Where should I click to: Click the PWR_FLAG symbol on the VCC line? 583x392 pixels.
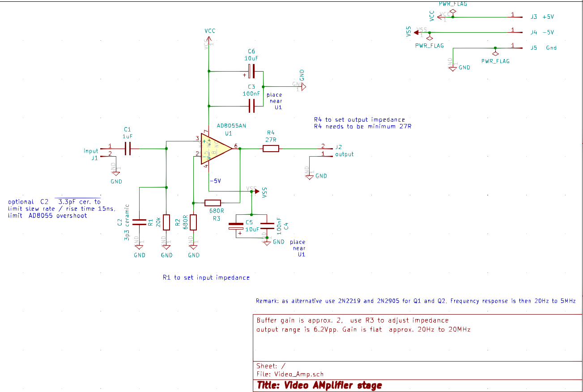tap(453, 11)
